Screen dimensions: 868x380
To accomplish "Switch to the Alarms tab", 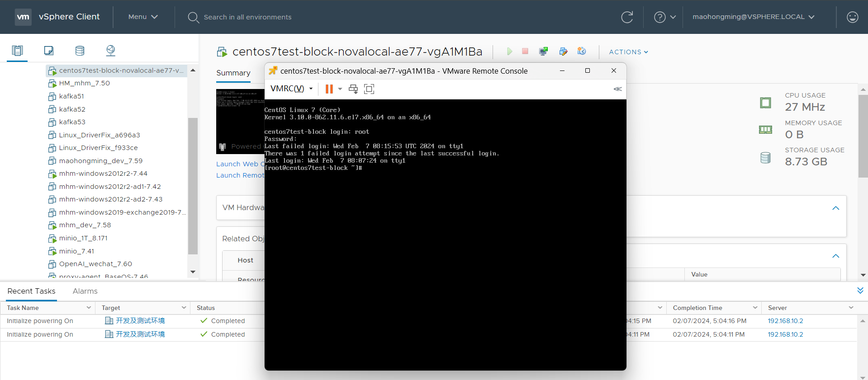I will coord(85,291).
